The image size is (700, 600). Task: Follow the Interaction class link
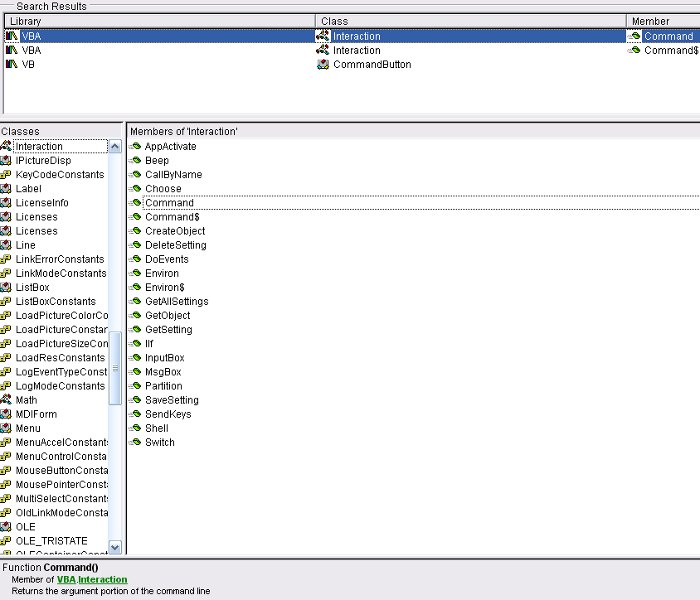tap(103, 580)
